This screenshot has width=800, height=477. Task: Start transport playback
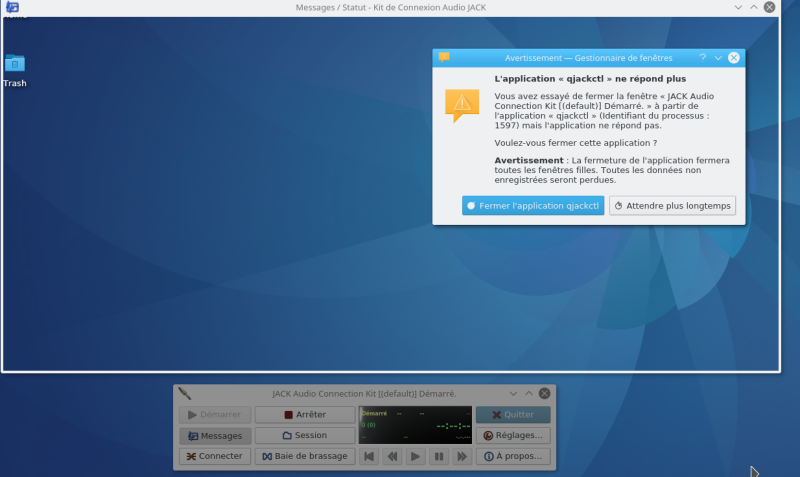tap(415, 456)
